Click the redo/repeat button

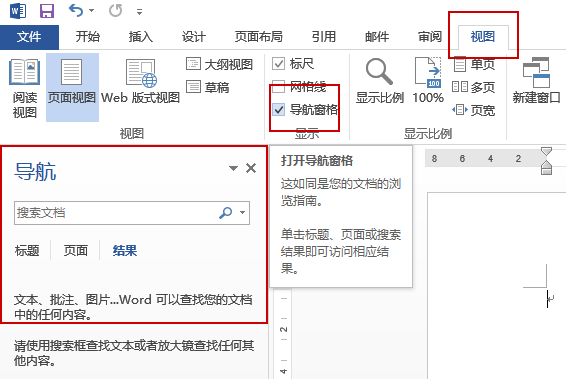coord(116,11)
